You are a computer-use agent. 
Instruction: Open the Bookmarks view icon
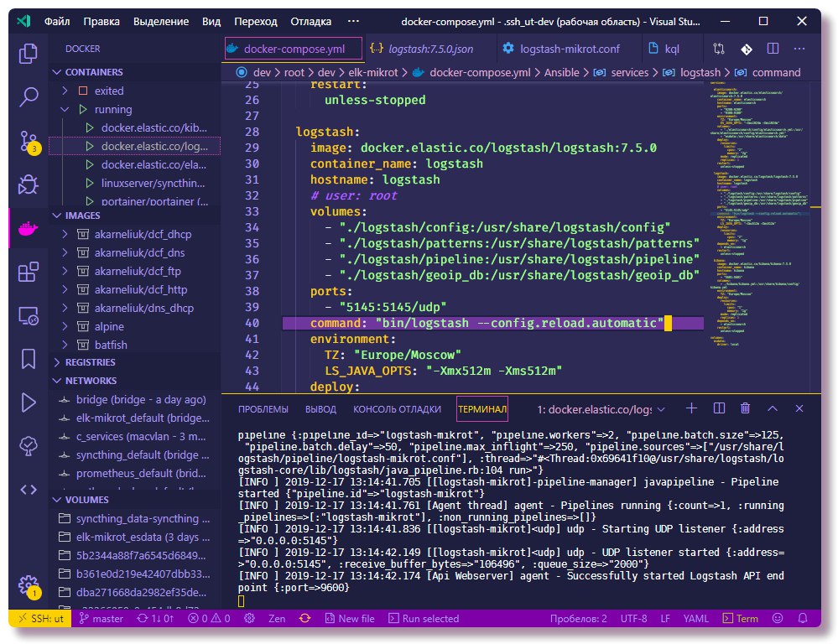28,359
